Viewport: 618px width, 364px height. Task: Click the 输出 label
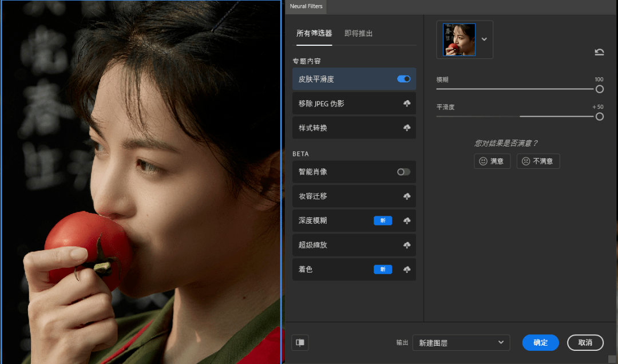pyautogui.click(x=402, y=343)
